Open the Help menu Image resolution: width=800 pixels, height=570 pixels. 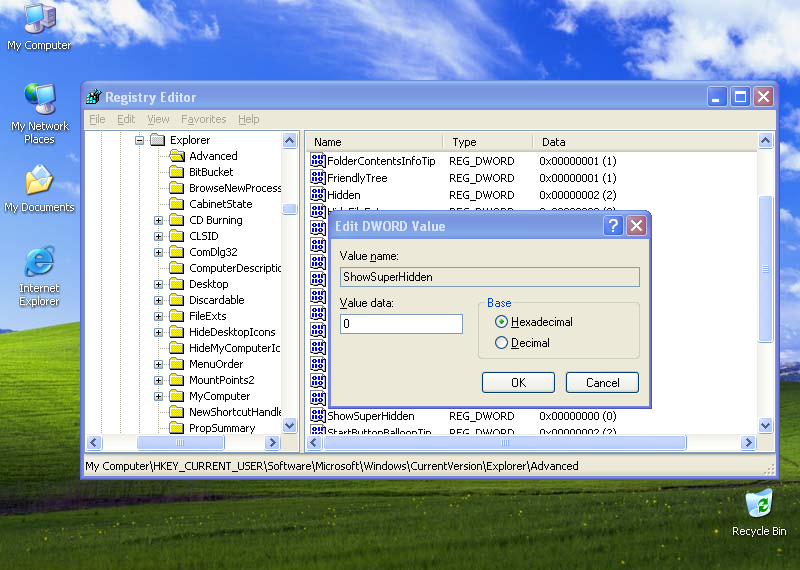click(x=248, y=119)
